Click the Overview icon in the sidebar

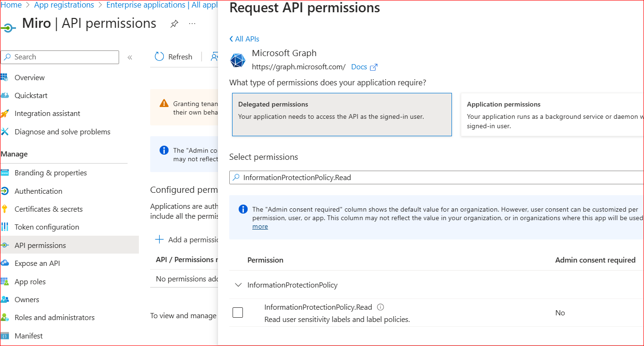(5, 77)
